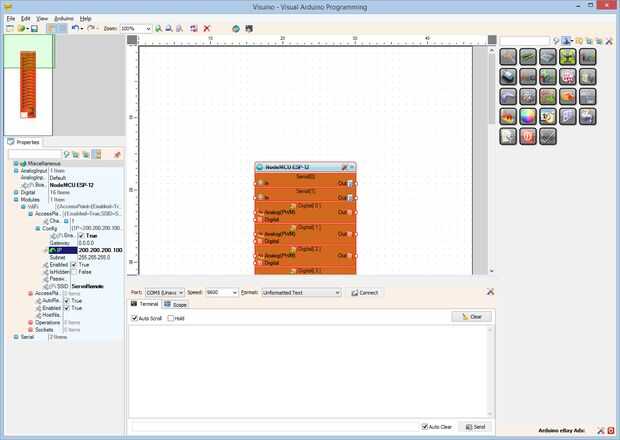Open the Format dropdown
This screenshot has height=440, width=620.
tap(301, 293)
